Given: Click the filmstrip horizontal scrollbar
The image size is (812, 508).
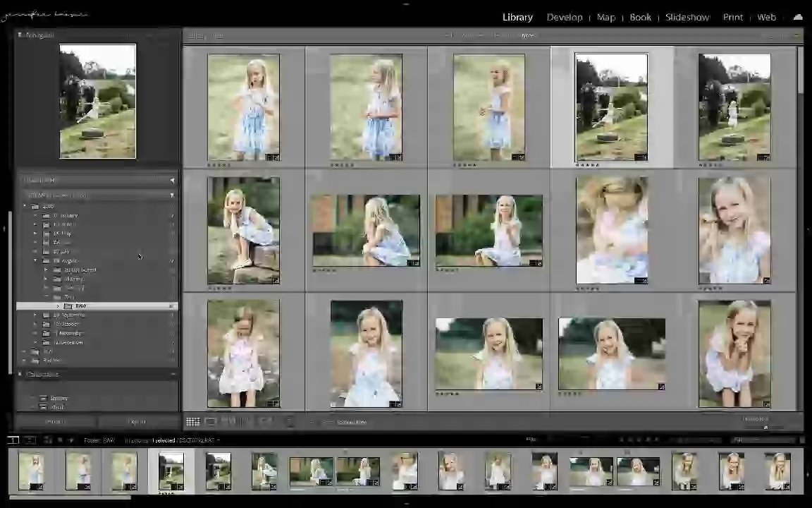Looking at the screenshot, I should click(70, 497).
